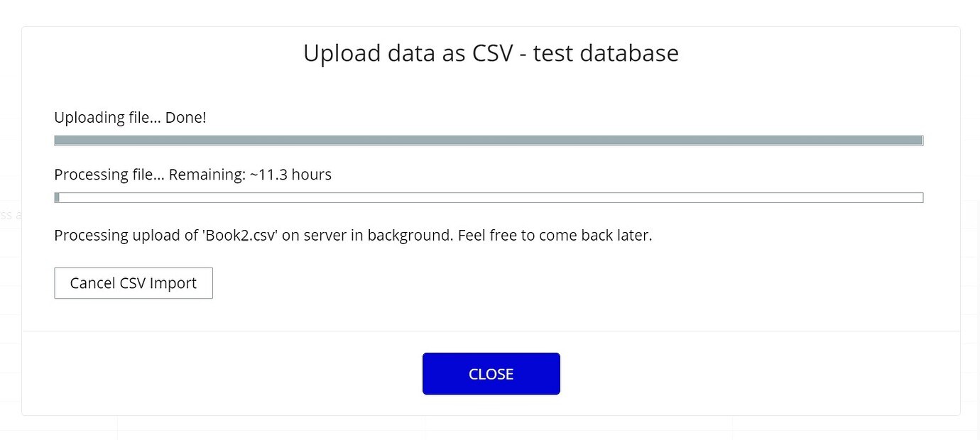This screenshot has height=440, width=980.
Task: Click the empty portion of processing bar
Action: point(497,197)
